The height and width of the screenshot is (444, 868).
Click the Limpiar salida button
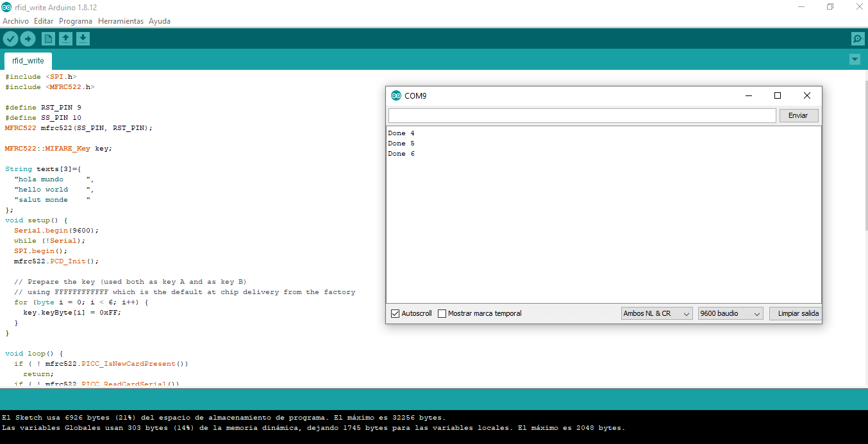[796, 313]
